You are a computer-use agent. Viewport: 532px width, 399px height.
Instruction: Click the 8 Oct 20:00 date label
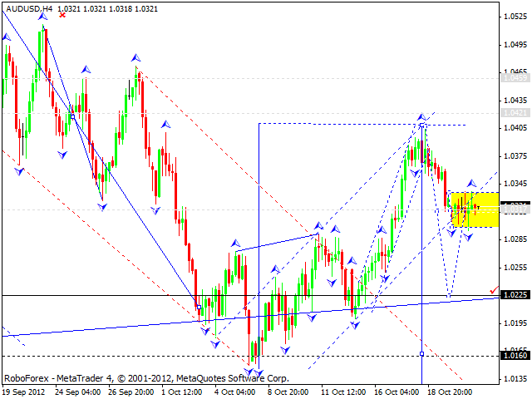(288, 392)
